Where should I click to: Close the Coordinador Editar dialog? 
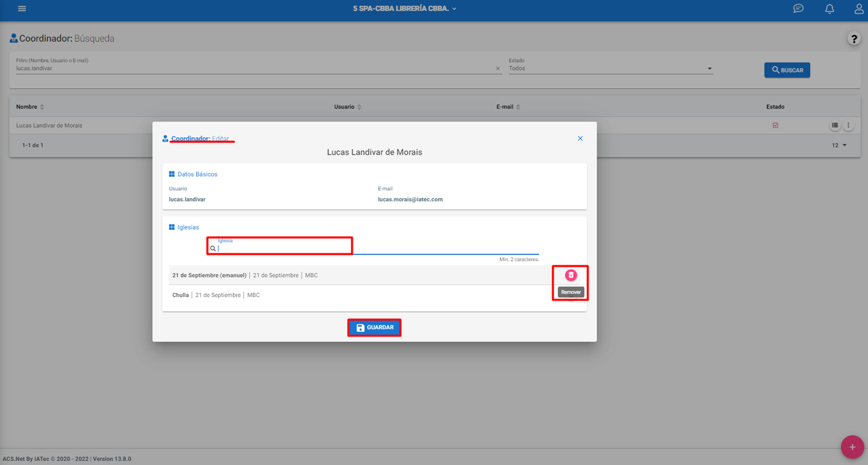click(580, 138)
